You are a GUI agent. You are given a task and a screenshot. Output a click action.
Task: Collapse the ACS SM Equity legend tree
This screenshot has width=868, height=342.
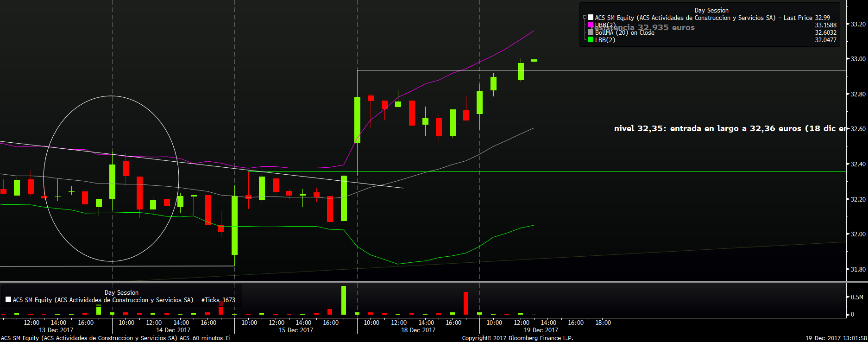585,18
